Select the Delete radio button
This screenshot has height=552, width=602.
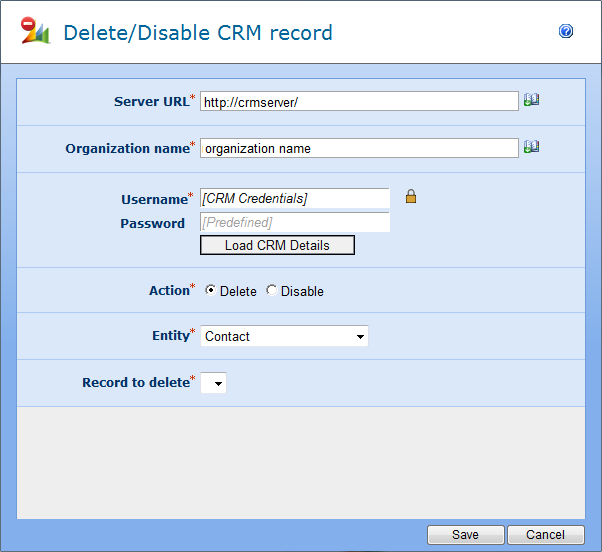pyautogui.click(x=210, y=291)
